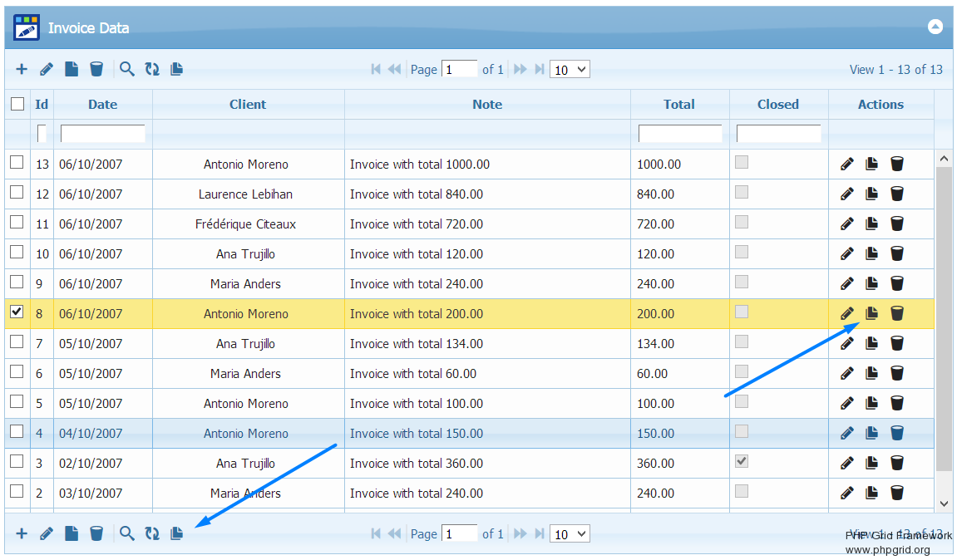Collapse the Invoice Data grid panel

click(x=935, y=27)
